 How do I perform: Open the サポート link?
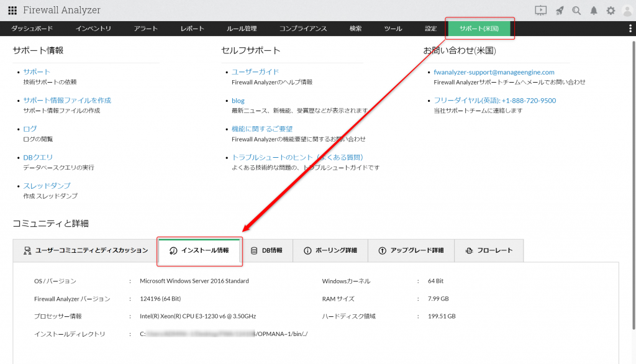(x=37, y=72)
